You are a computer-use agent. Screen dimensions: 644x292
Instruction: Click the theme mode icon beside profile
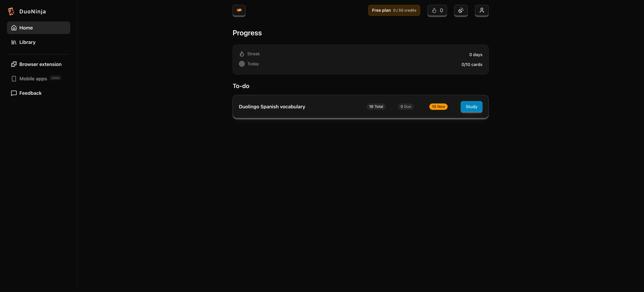[x=461, y=11]
